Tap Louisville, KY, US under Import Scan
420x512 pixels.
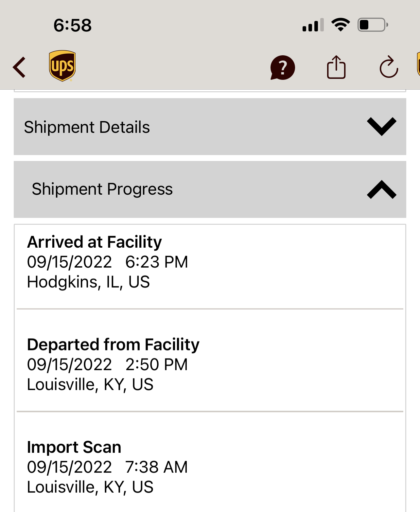90,487
